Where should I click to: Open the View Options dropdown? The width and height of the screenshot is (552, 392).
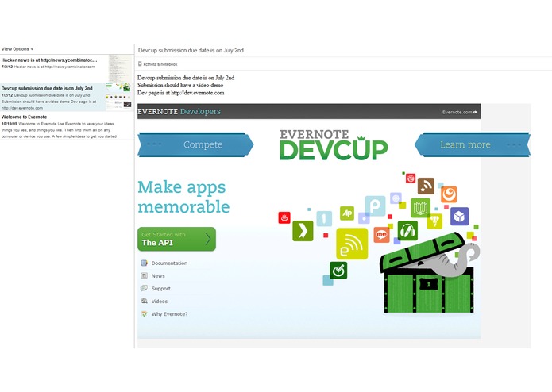17,49
